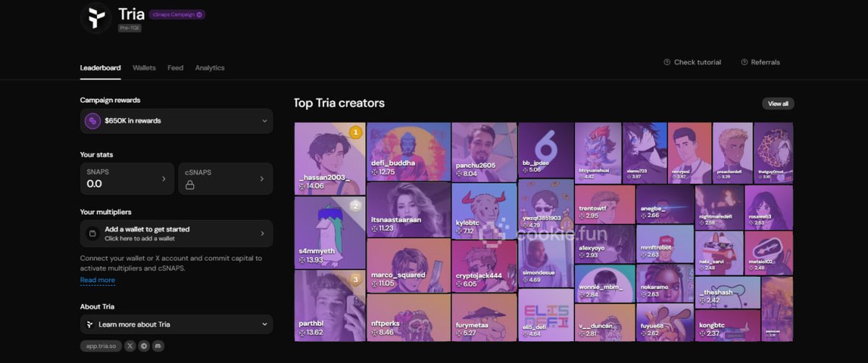Open eli5_defi creator tile
This screenshot has height=363, width=868.
(546, 314)
